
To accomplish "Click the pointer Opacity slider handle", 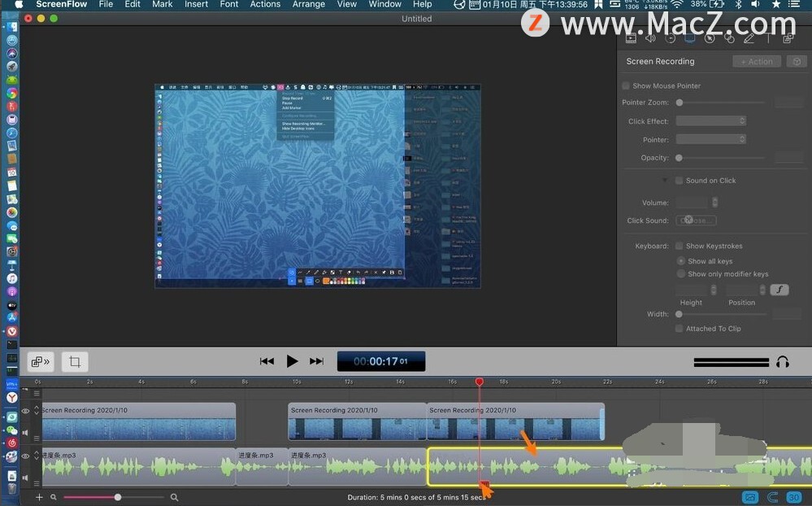I will click(x=679, y=158).
